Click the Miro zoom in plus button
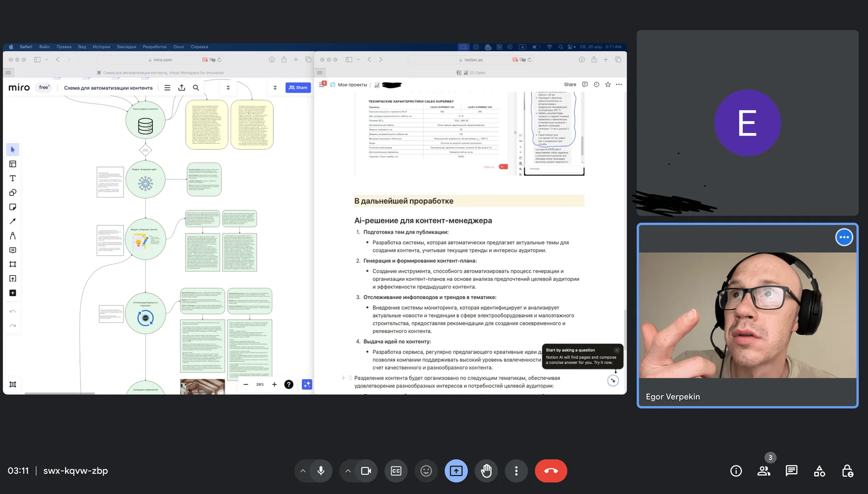This screenshot has width=868, height=494. [x=274, y=384]
